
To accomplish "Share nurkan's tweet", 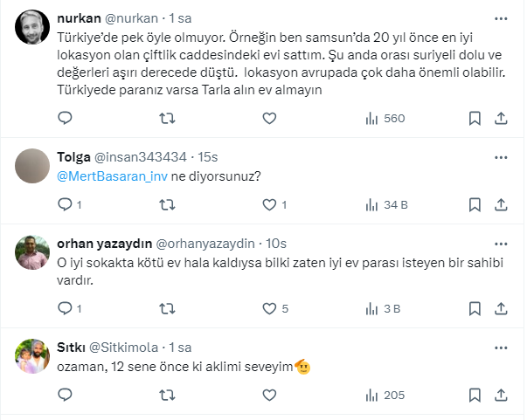I will coord(502,118).
